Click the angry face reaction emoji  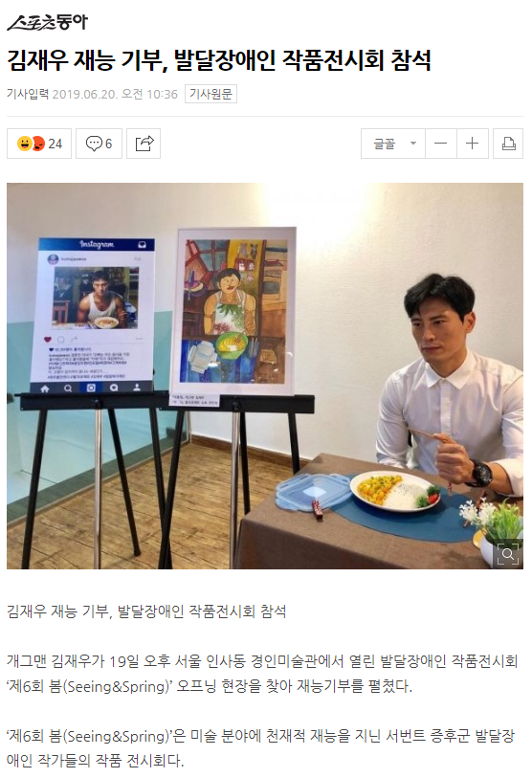[37, 144]
